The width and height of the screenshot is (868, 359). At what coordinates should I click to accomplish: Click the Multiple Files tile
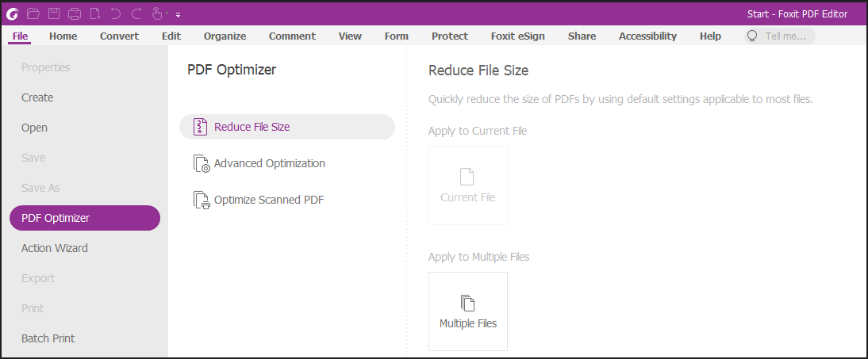(468, 311)
